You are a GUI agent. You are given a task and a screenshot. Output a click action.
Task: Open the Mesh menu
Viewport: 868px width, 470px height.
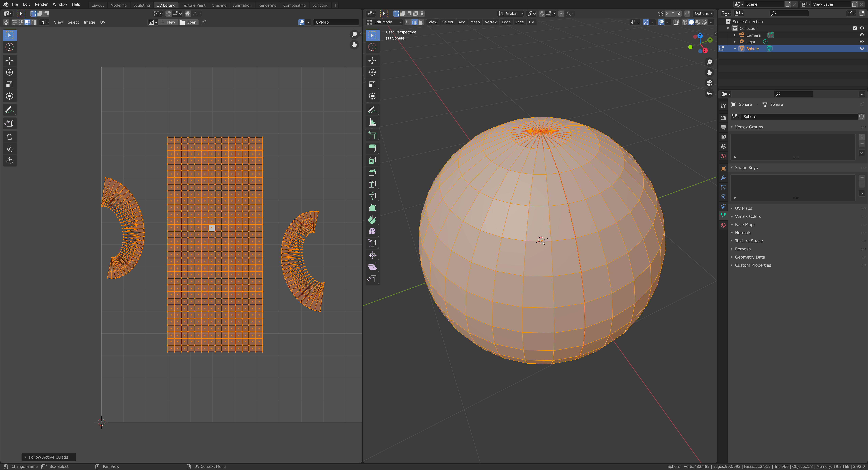point(475,22)
